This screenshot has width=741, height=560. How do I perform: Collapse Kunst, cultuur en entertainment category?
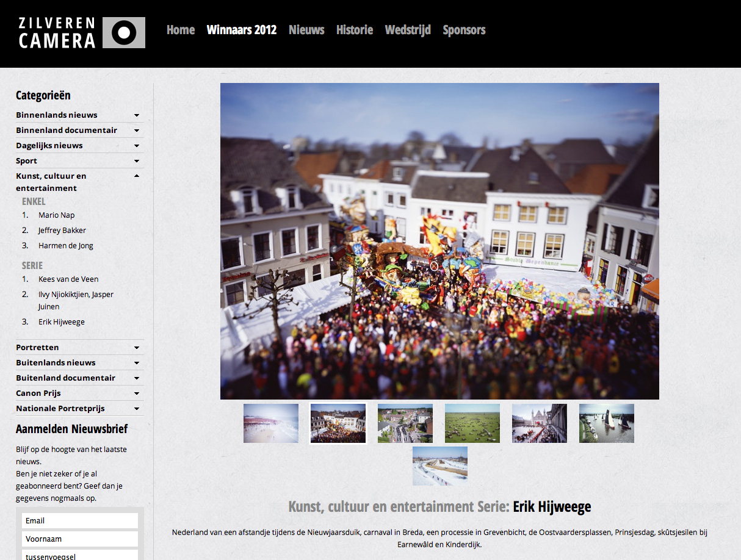[x=137, y=176]
